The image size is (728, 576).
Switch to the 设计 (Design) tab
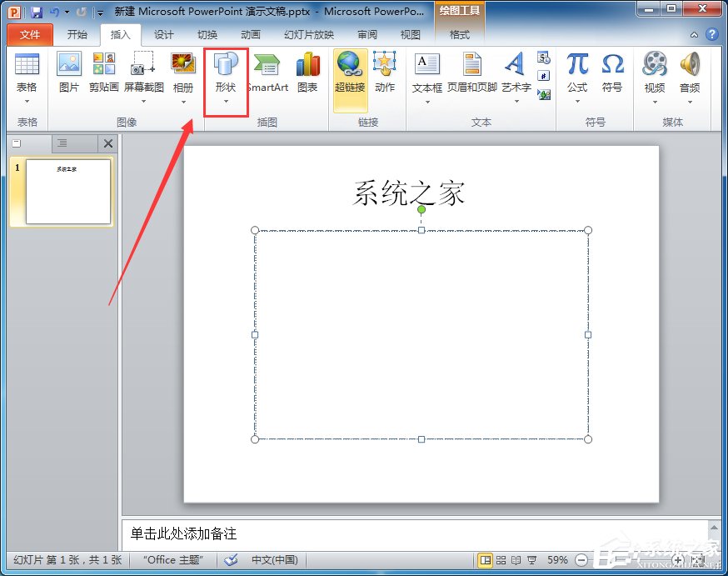[163, 35]
